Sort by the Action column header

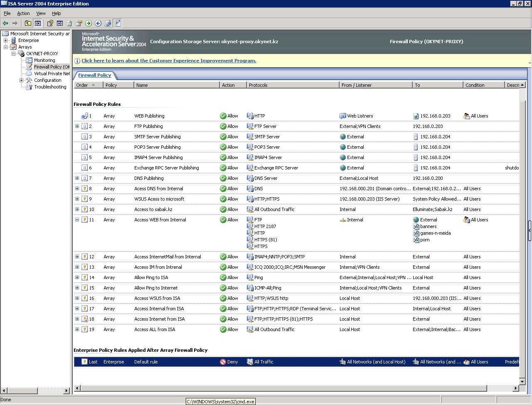click(x=233, y=85)
